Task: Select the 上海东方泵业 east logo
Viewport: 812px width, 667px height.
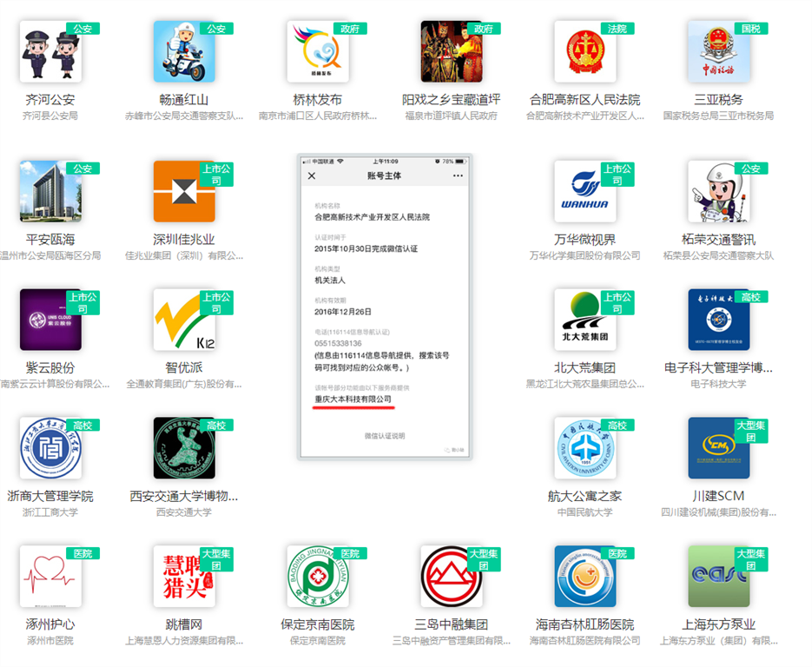Action: [x=718, y=577]
